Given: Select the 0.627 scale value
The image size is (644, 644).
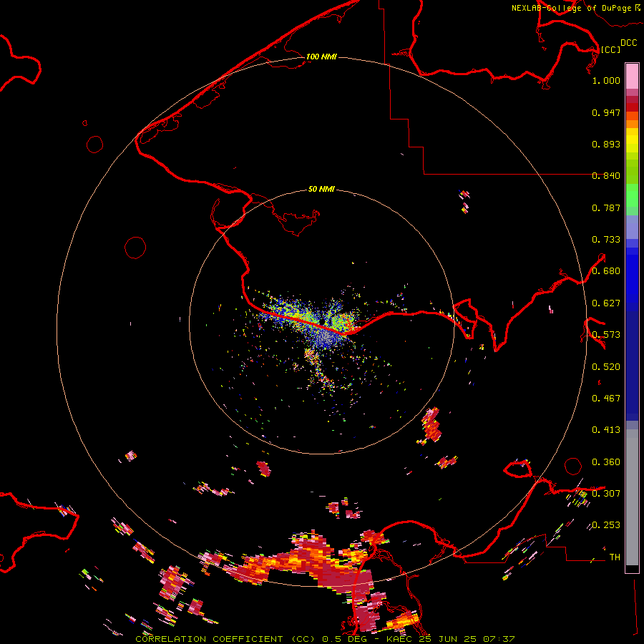Looking at the screenshot, I should click(x=606, y=303).
